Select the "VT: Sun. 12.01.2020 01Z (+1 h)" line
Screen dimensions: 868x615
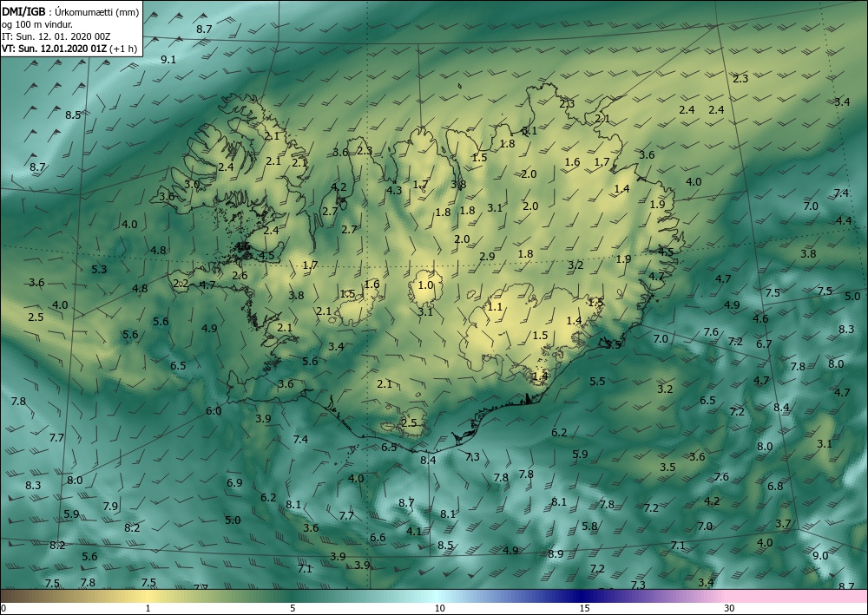tap(69, 49)
